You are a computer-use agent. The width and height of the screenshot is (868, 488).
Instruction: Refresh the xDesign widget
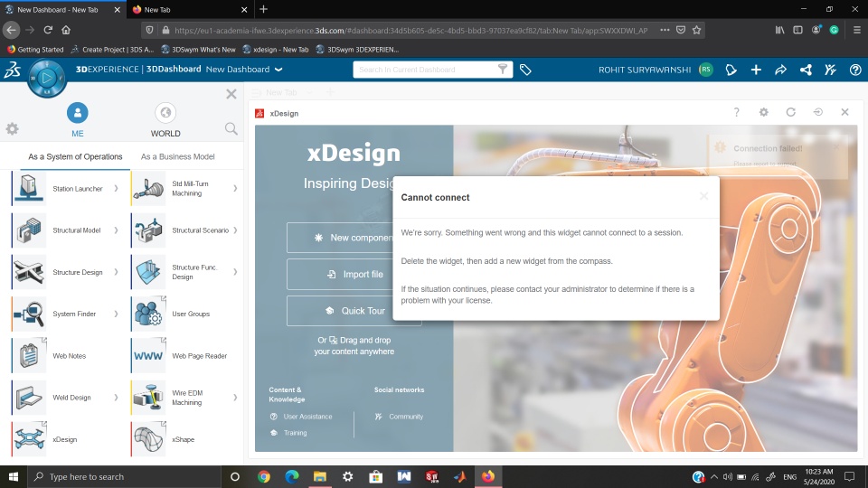coord(791,112)
